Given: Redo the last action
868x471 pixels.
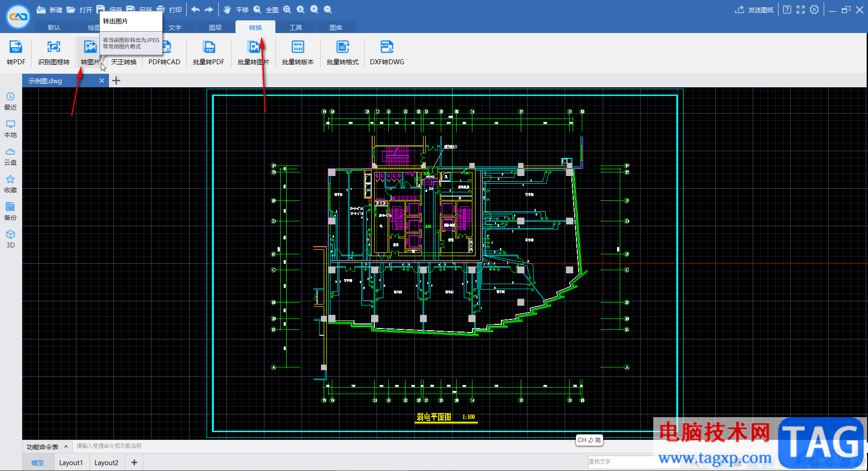Looking at the screenshot, I should point(209,10).
